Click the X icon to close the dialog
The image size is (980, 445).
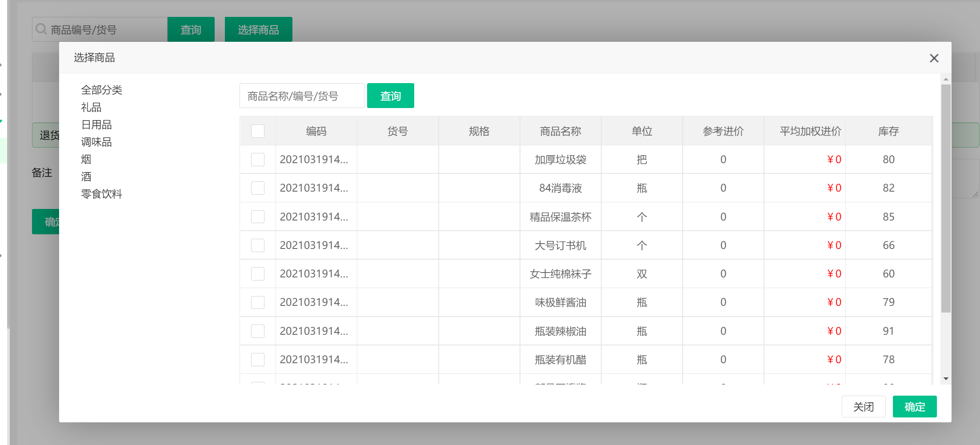[x=933, y=58]
